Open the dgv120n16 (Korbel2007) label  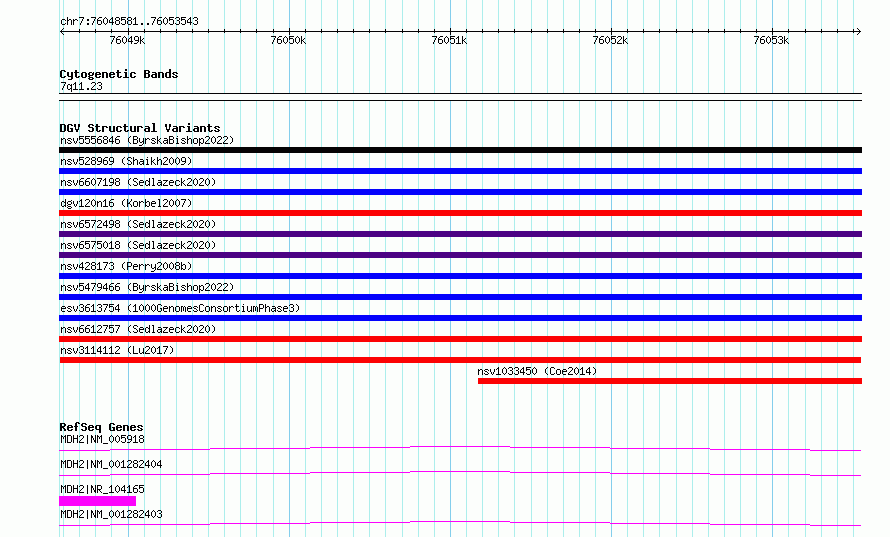[x=126, y=203]
